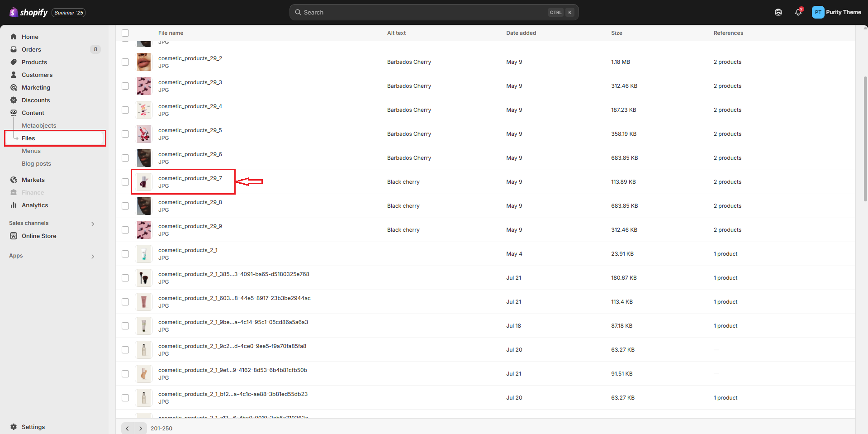Click the Size column header
The width and height of the screenshot is (868, 434).
(617, 33)
